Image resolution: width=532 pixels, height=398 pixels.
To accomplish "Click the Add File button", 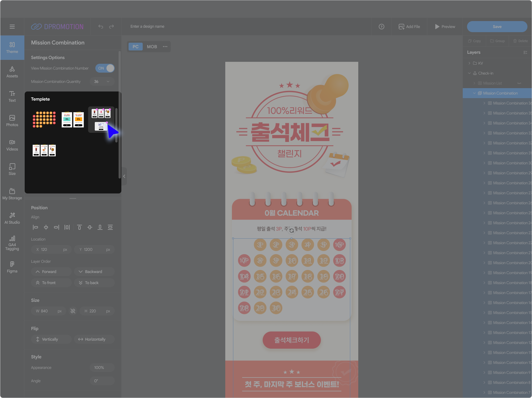I will pos(409,27).
